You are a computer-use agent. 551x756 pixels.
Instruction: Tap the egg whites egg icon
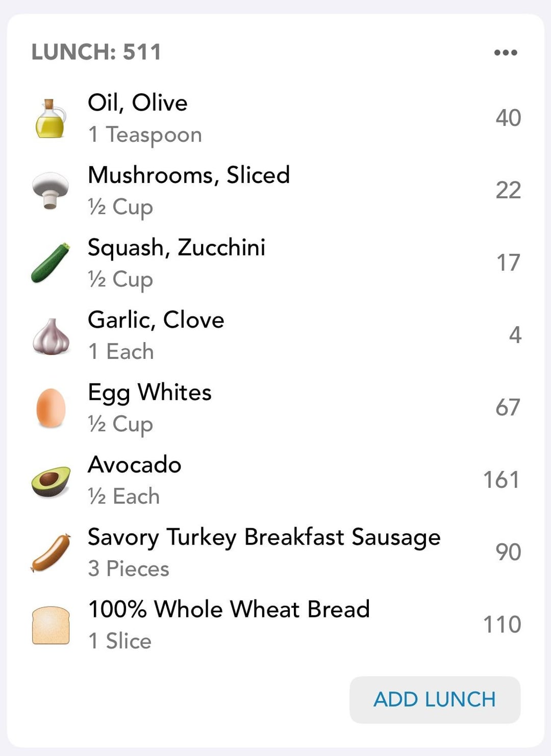pos(51,408)
